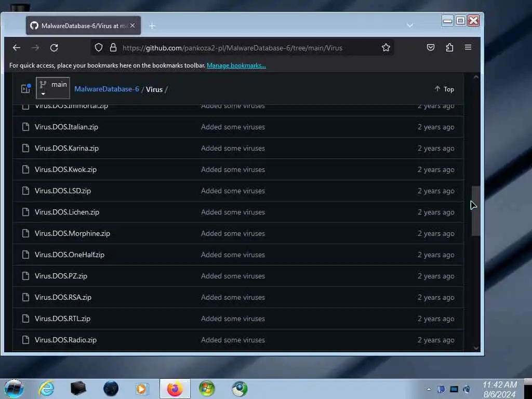Open the Pocket save icon
532x399 pixels.
pyautogui.click(x=431, y=47)
